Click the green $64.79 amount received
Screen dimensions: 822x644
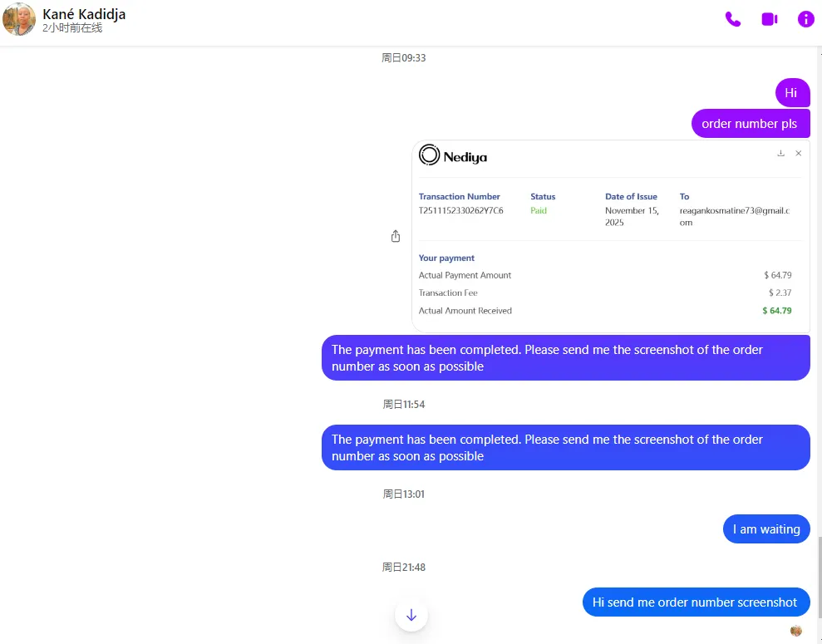click(776, 311)
